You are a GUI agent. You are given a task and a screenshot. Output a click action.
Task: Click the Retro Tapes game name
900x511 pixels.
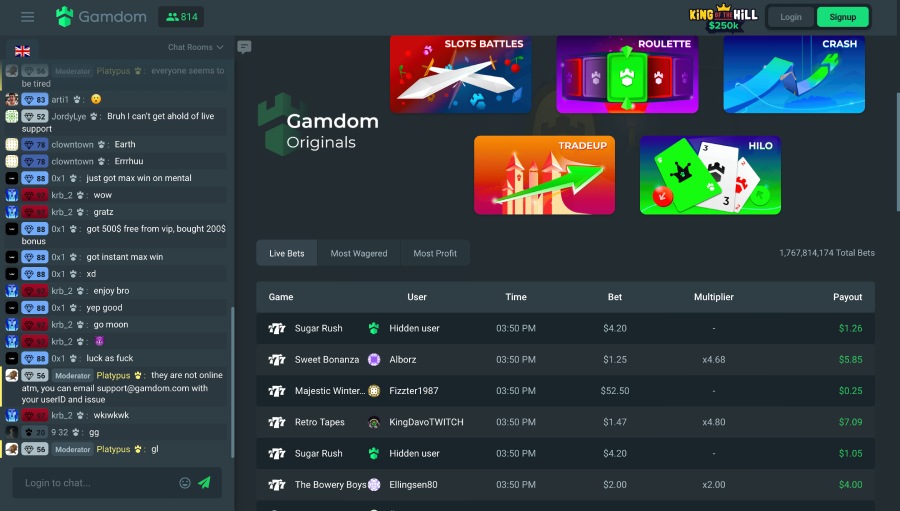pyautogui.click(x=320, y=422)
